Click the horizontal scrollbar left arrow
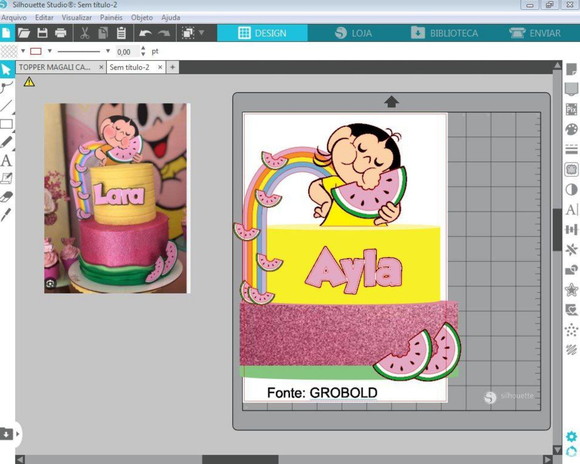Screen dimensions: 580x464 [x=20, y=459]
